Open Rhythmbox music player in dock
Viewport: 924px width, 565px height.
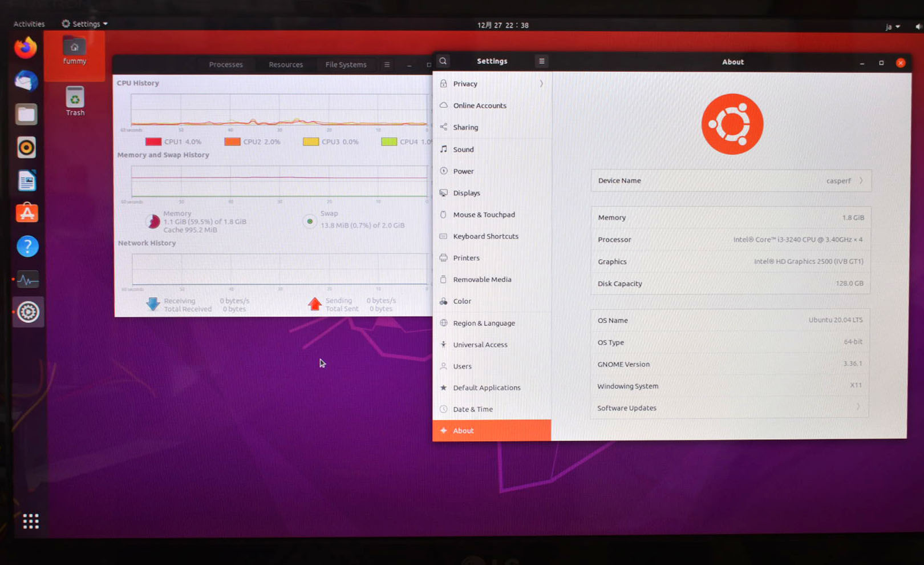[x=26, y=147]
